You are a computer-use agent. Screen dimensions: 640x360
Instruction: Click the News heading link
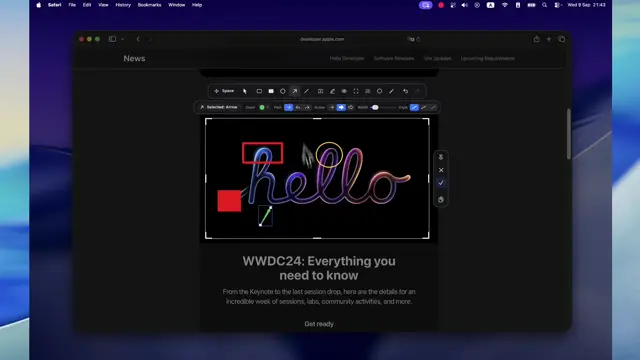click(134, 58)
